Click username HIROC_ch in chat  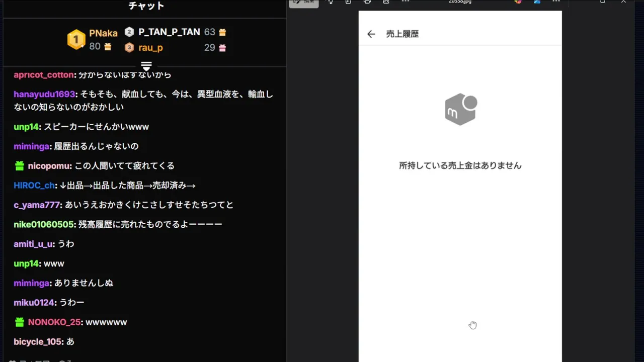pyautogui.click(x=34, y=186)
